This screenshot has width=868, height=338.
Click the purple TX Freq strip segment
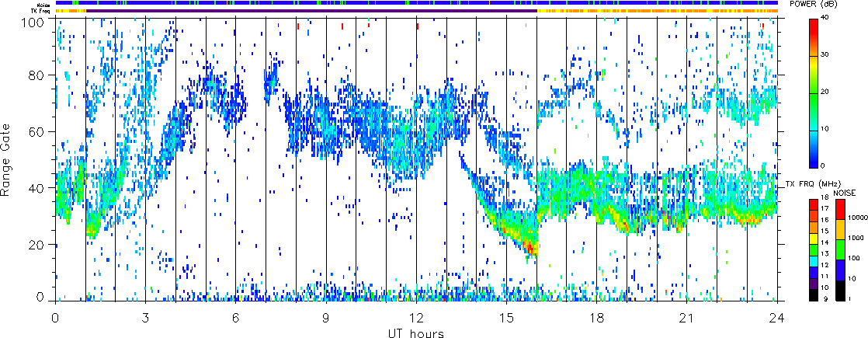(x=311, y=11)
